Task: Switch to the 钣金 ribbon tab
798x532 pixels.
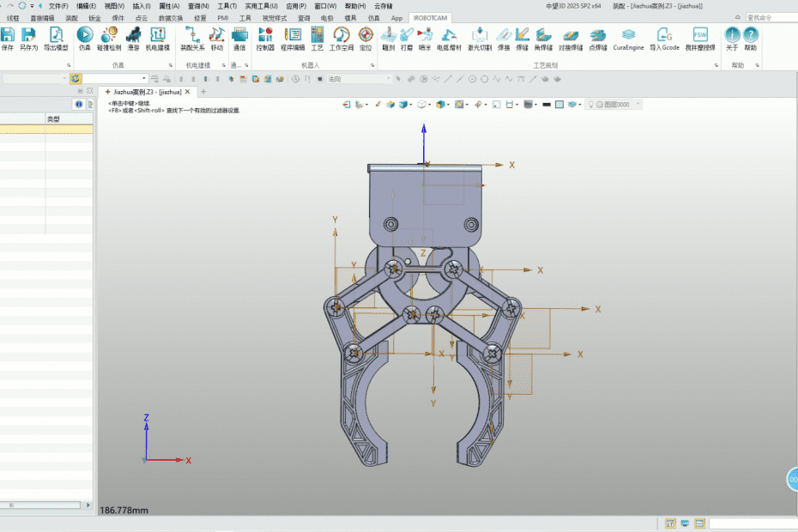Action: tap(94, 17)
